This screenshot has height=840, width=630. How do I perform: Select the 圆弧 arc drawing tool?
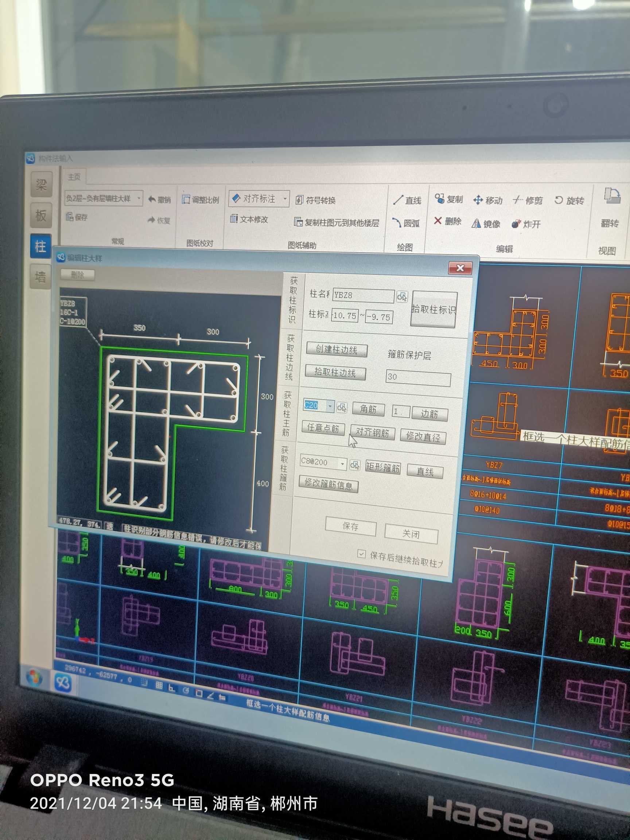(x=406, y=223)
